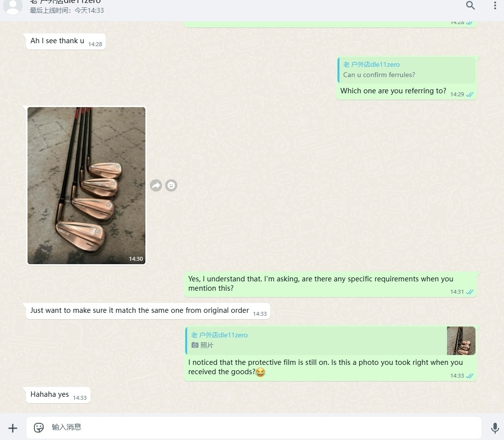The height and width of the screenshot is (440, 504).
Task: Click the "Ah I see thank u" message
Action: pyautogui.click(x=57, y=41)
